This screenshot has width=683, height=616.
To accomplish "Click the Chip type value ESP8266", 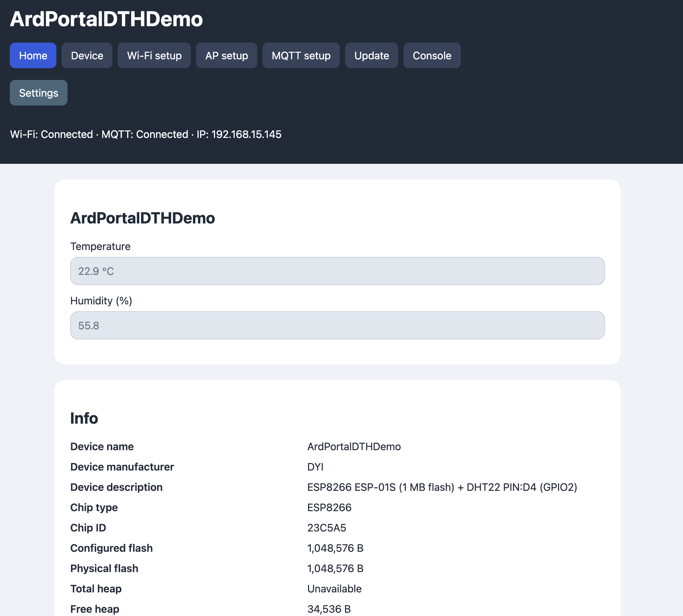I will [x=329, y=508].
